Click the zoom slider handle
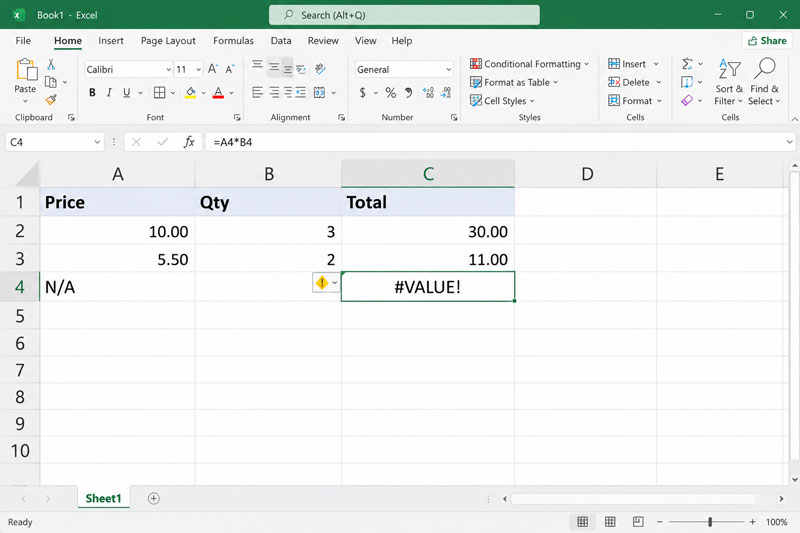 click(x=710, y=522)
